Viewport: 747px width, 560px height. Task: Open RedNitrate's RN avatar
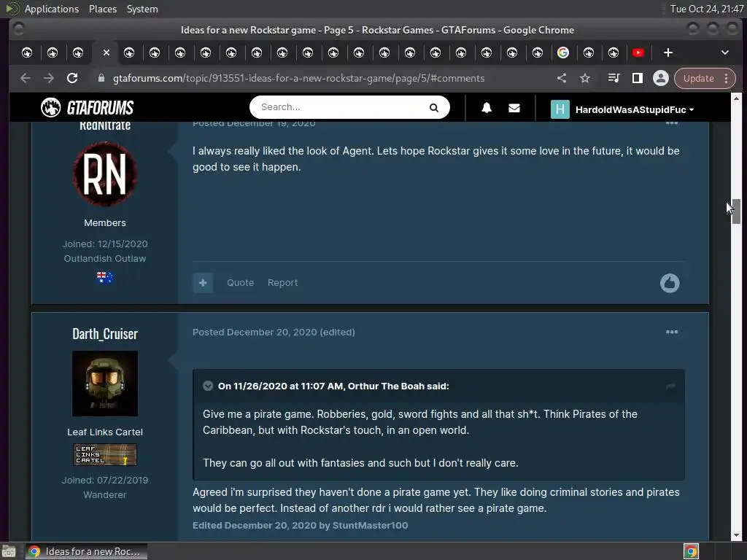(x=105, y=174)
